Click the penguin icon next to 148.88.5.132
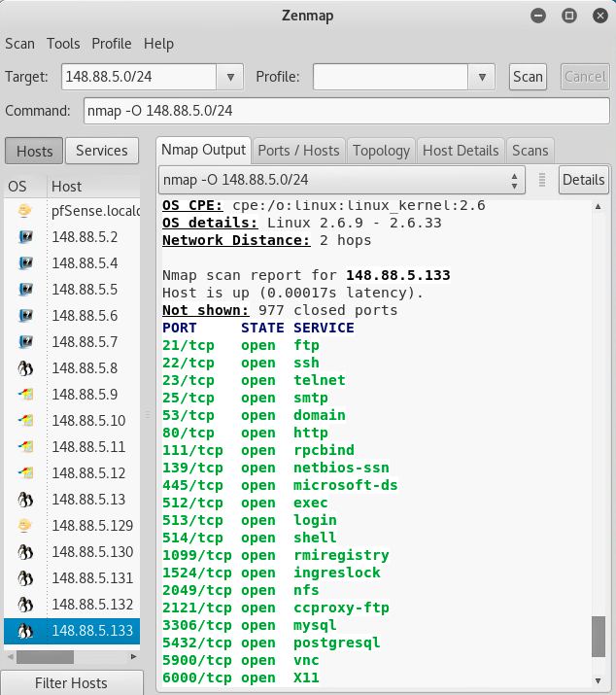 click(25, 605)
